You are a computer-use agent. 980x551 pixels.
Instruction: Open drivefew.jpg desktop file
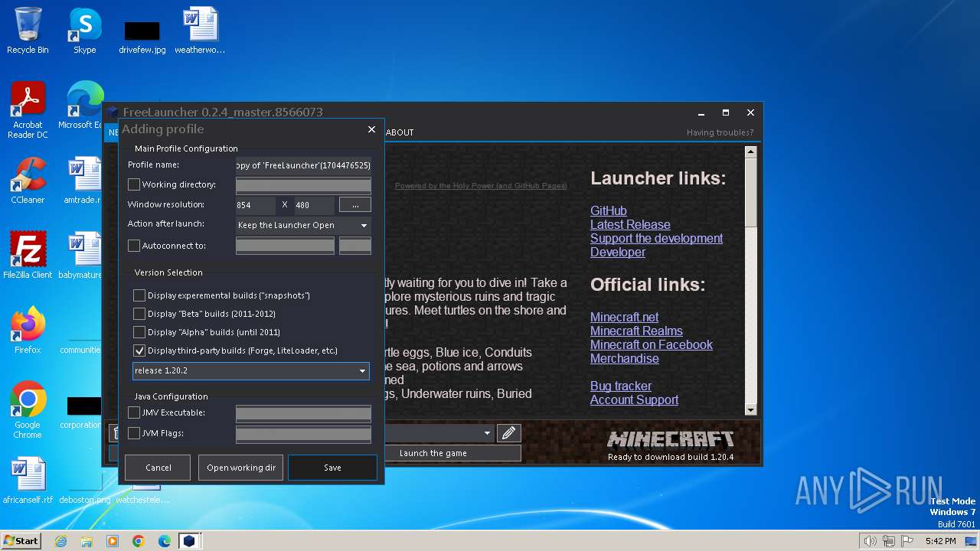[142, 37]
